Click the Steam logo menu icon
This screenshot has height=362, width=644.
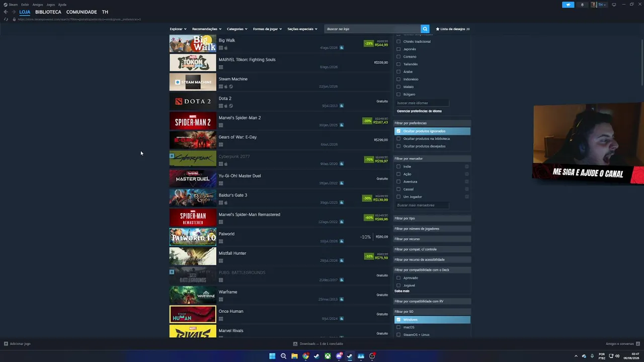click(6, 5)
